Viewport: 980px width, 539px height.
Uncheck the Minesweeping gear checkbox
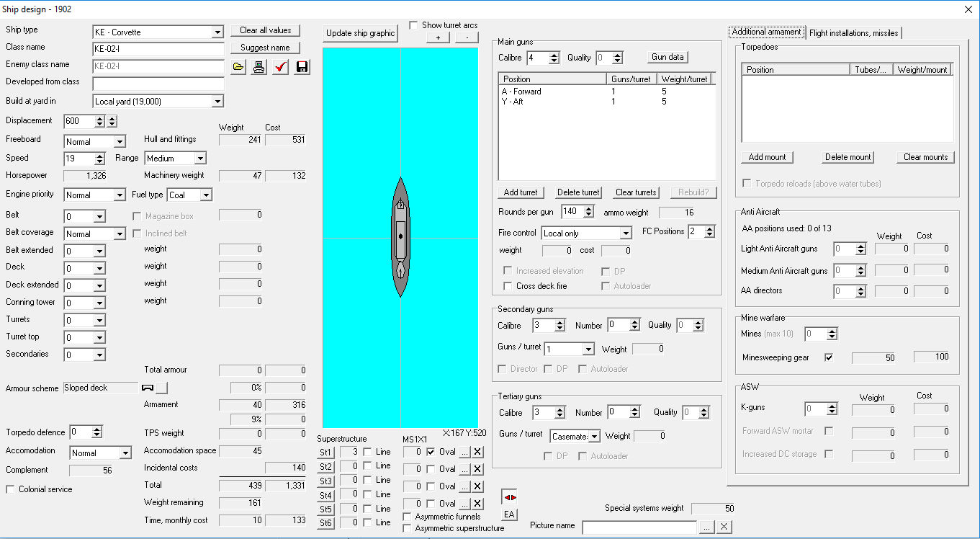coord(829,357)
